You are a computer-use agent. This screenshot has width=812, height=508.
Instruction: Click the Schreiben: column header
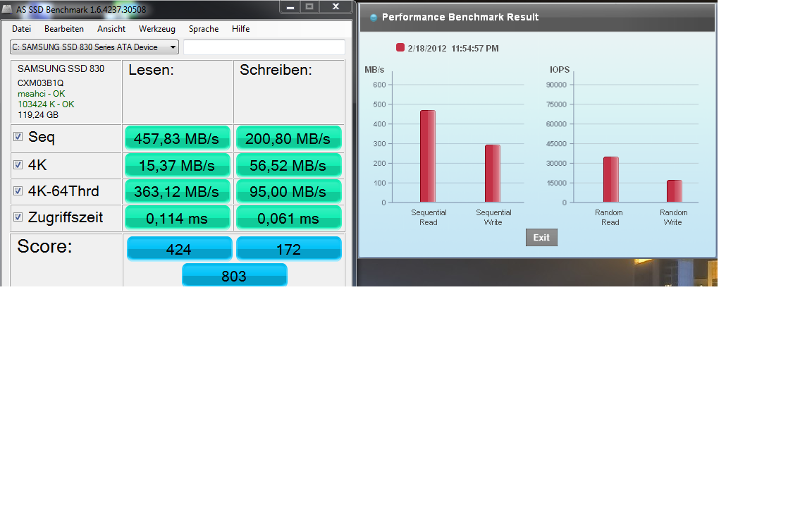point(276,70)
